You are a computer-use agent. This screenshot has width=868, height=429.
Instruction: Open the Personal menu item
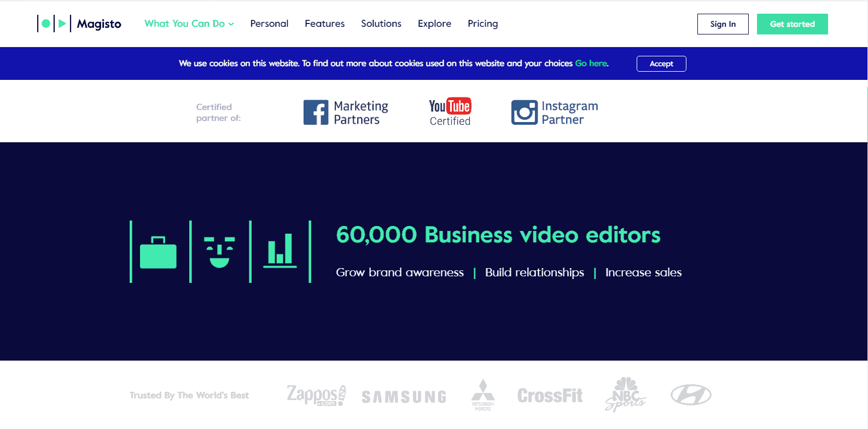[x=269, y=24]
